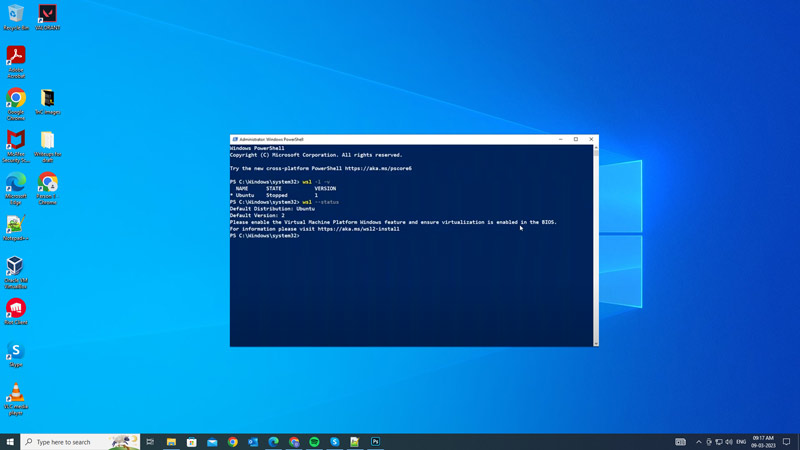
Task: Click the Ubuntu Stopped row in PowerShell
Action: [274, 195]
